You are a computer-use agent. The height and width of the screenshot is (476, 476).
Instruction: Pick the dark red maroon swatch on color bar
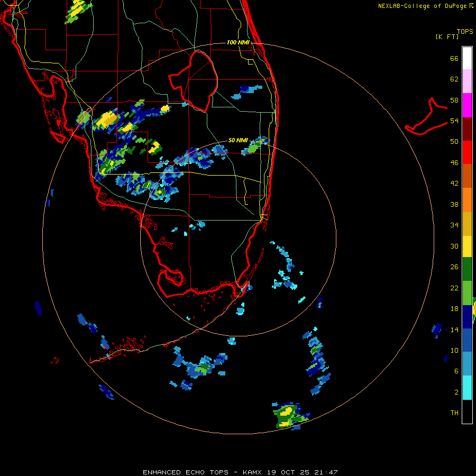[467, 129]
